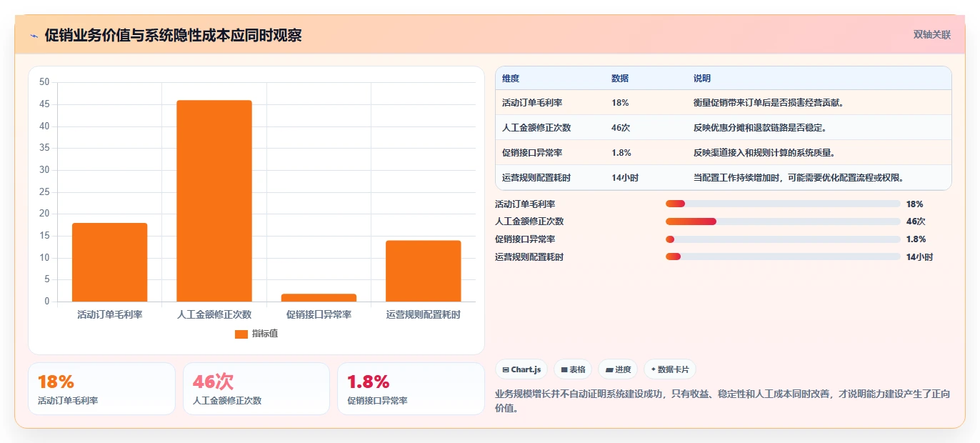Click the 1.8% value in the table

click(x=621, y=153)
